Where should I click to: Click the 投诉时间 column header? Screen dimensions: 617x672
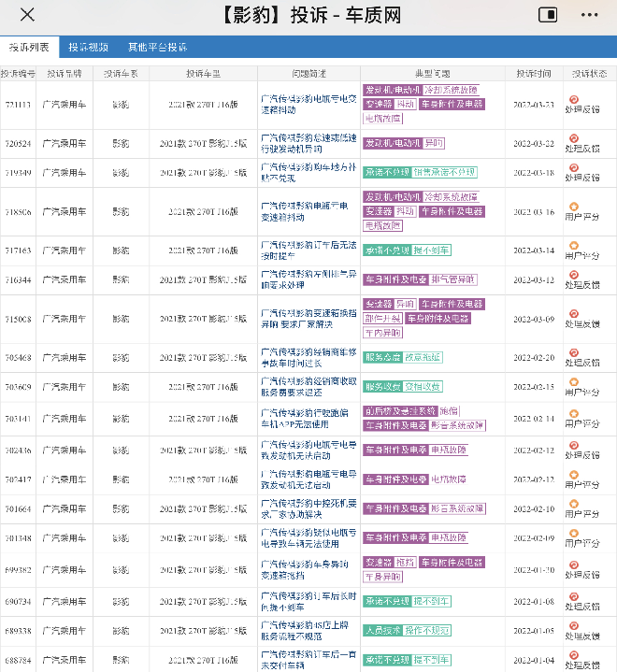click(534, 74)
